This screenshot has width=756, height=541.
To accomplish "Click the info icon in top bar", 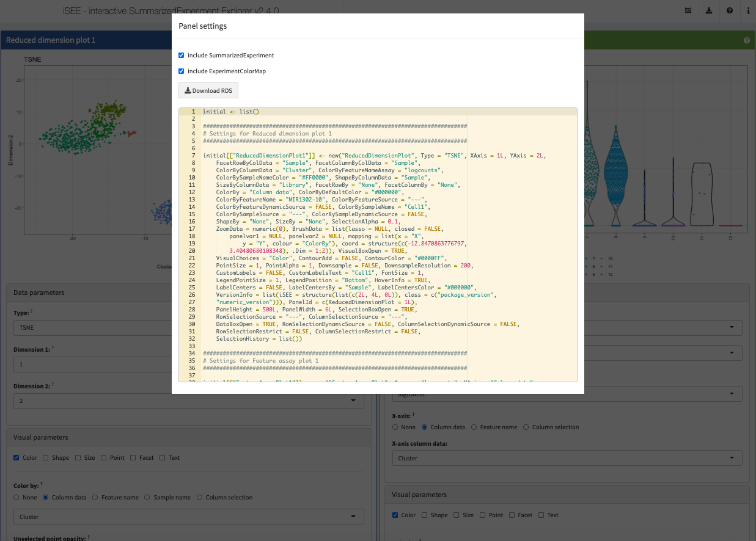I will click(x=748, y=10).
